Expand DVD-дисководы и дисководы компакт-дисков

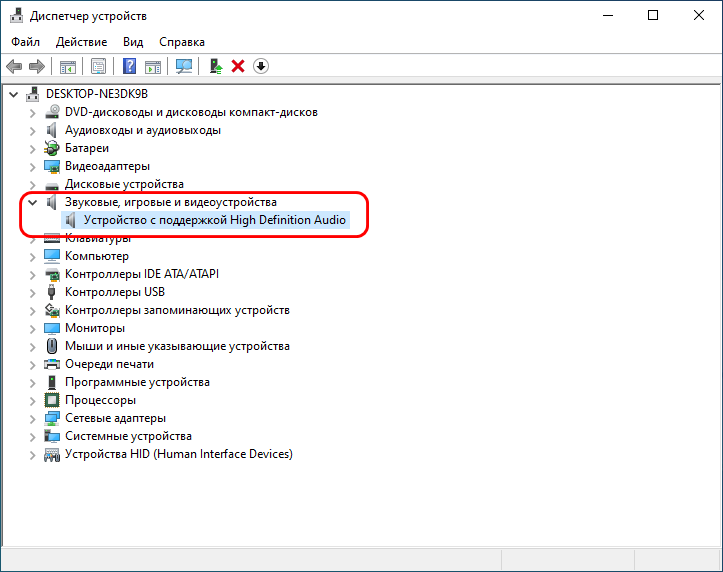click(32, 113)
